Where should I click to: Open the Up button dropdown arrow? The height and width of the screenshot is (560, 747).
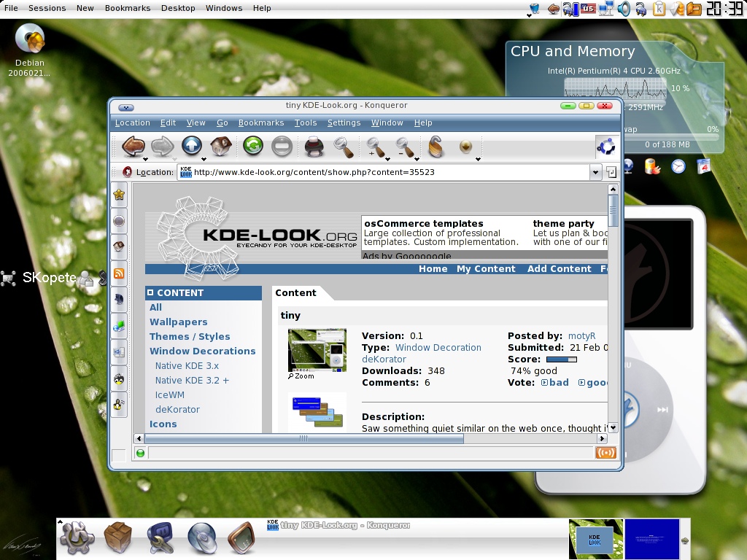pyautogui.click(x=204, y=159)
